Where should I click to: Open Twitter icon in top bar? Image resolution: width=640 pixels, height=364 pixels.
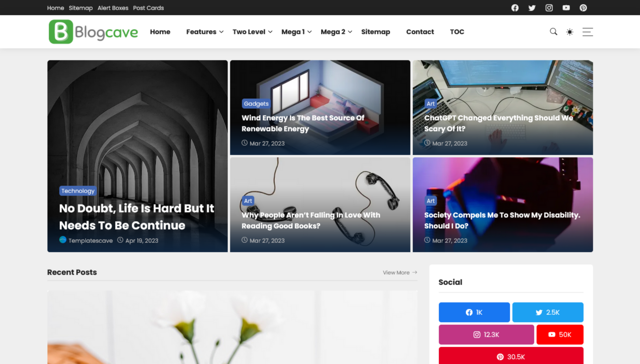(532, 8)
